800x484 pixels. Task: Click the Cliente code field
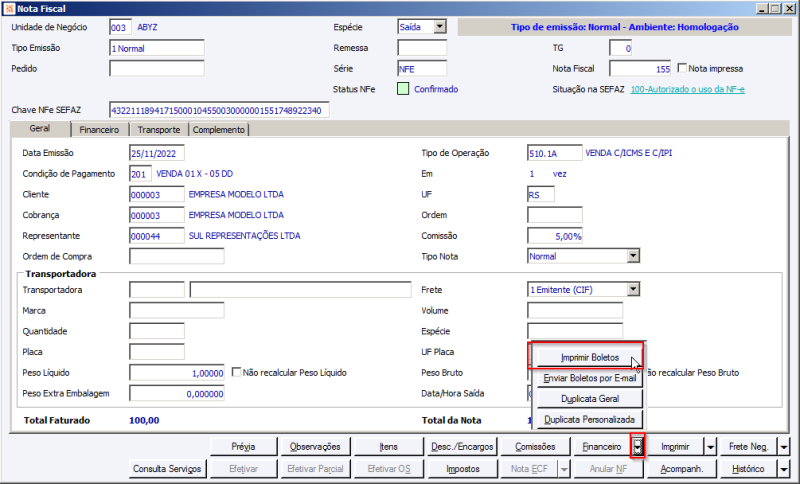(x=157, y=195)
